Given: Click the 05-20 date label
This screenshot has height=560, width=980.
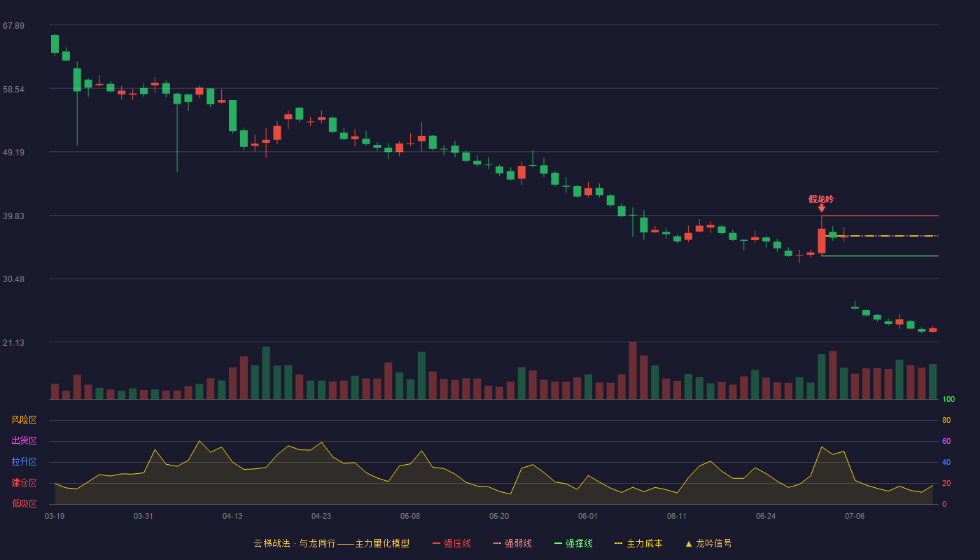Looking at the screenshot, I should tap(499, 516).
